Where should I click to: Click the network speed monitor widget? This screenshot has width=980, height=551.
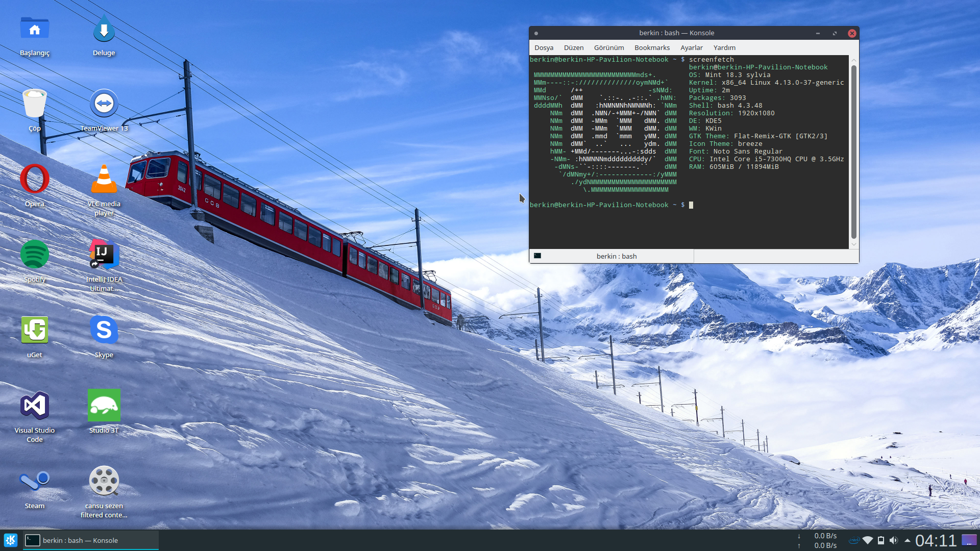click(x=818, y=540)
